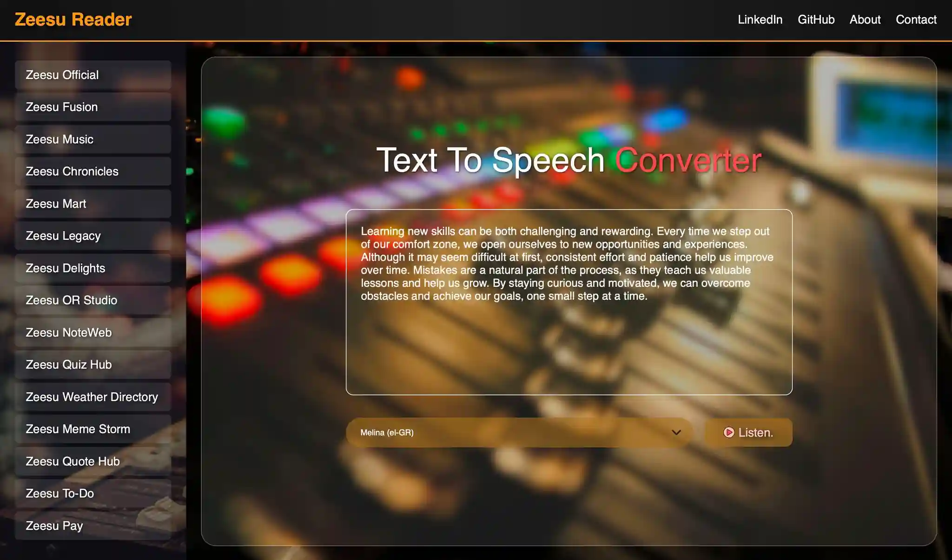Open Zeesu Official in sidebar

tap(93, 75)
